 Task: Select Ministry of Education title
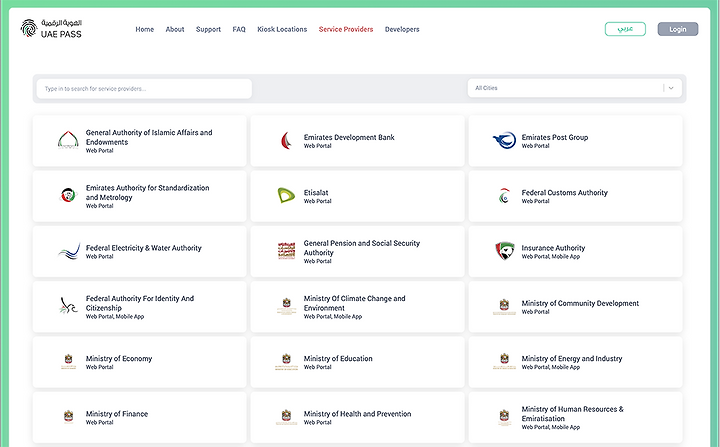coord(338,358)
